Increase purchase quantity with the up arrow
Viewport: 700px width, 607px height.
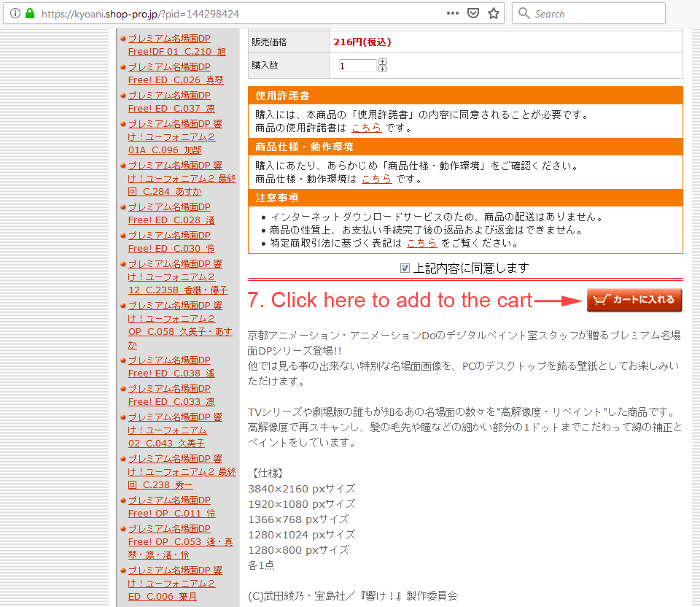(x=383, y=62)
